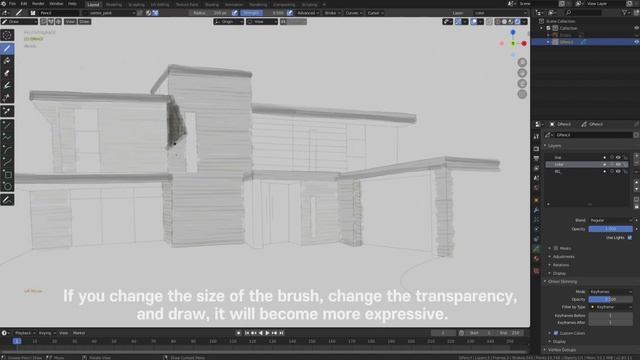
Task: Expand the Adjustments subpanel
Action: point(562,257)
